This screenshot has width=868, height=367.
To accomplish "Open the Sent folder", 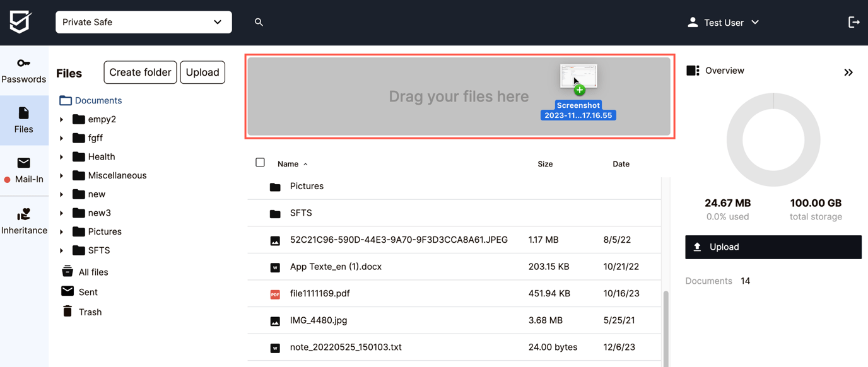I will click(x=88, y=291).
